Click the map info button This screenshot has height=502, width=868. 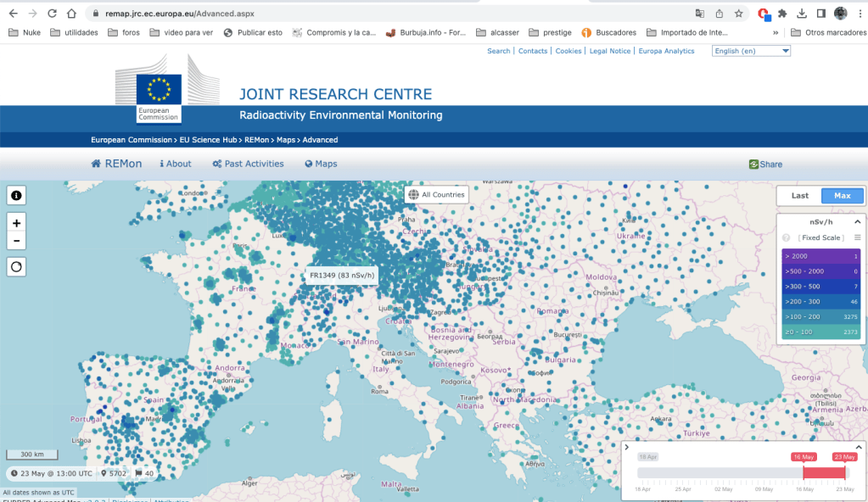pyautogui.click(x=17, y=196)
